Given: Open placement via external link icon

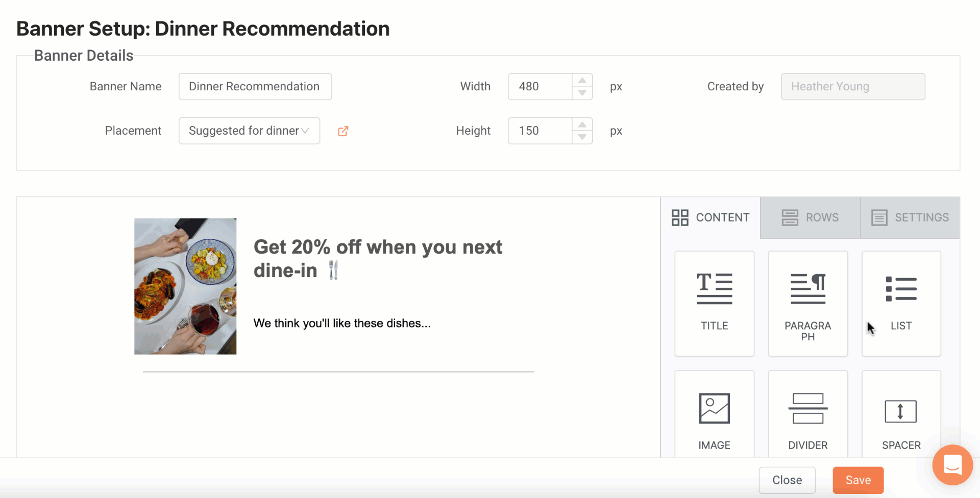Looking at the screenshot, I should coord(343,131).
